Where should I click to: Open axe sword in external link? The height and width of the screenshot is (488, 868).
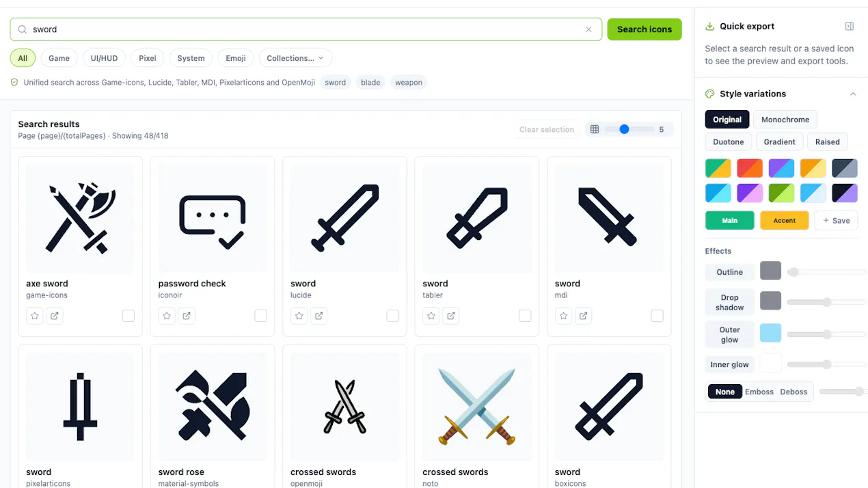[x=55, y=316]
